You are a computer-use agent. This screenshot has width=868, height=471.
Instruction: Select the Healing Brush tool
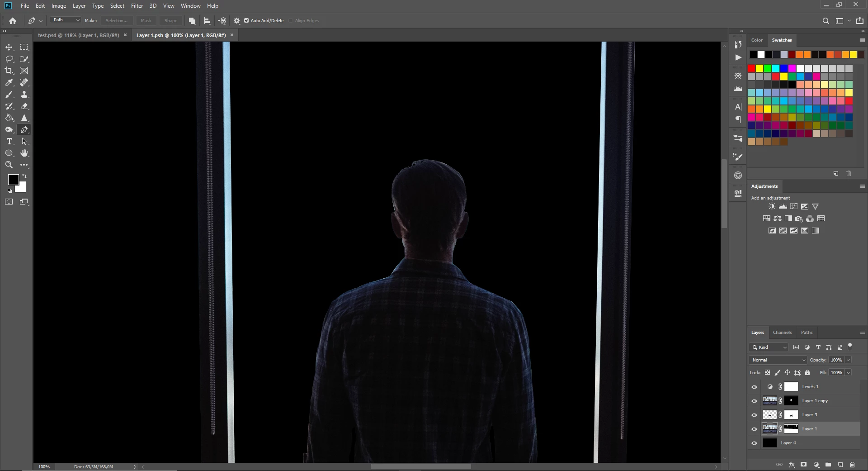coord(24,82)
